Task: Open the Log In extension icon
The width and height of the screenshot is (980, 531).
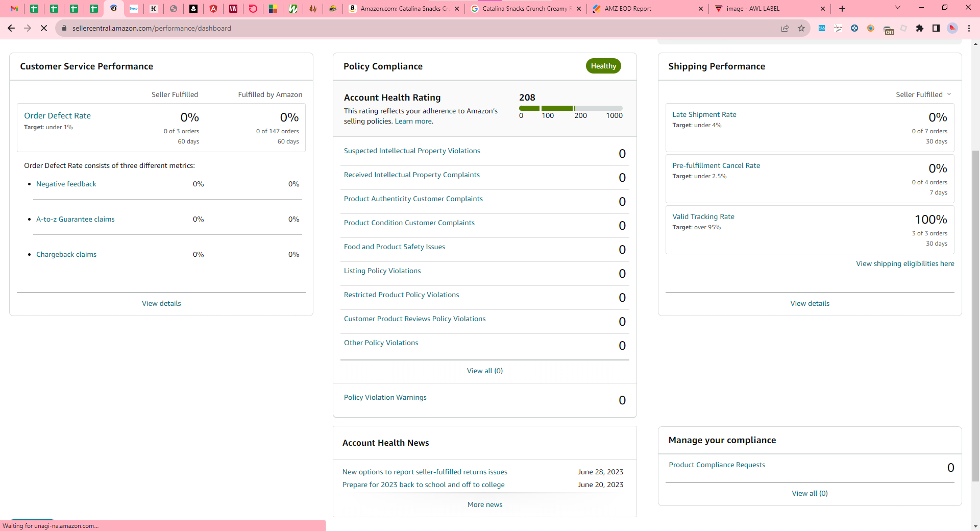Action: pyautogui.click(x=838, y=28)
